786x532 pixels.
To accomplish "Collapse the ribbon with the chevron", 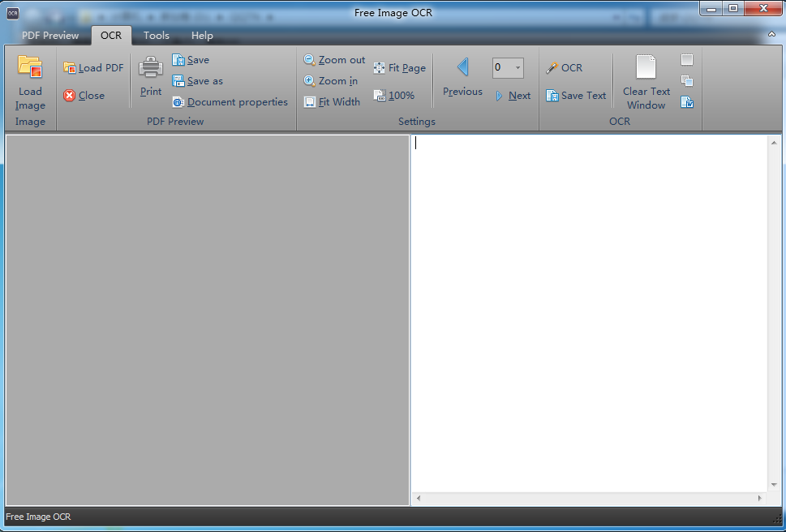I will 772,34.
